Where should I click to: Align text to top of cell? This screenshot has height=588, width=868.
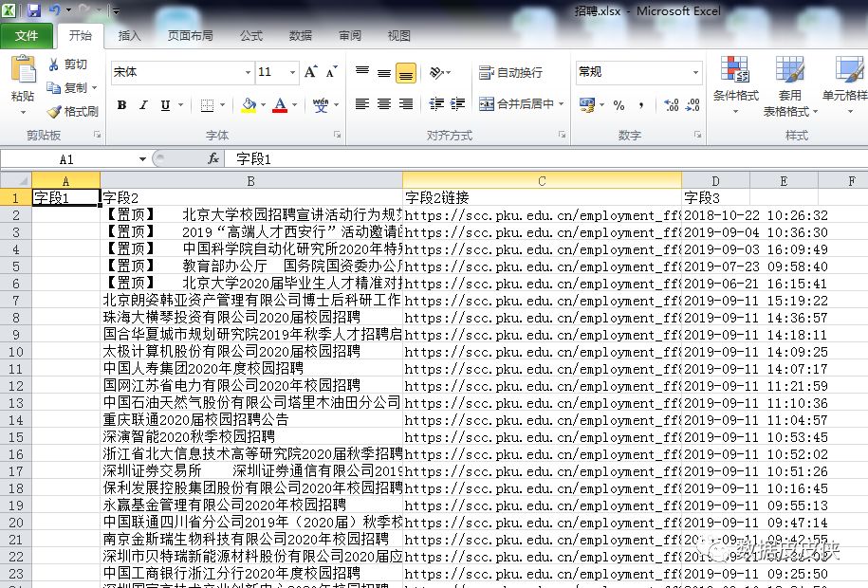tap(362, 72)
